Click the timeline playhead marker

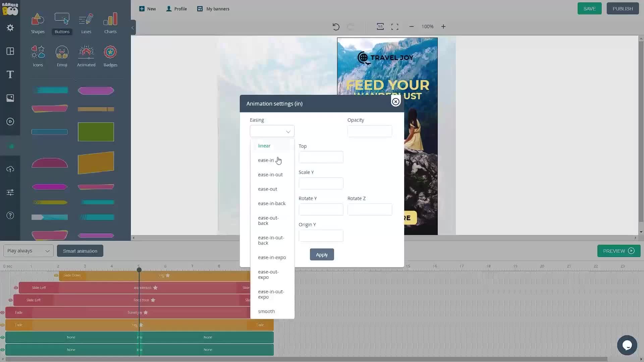[139, 270]
